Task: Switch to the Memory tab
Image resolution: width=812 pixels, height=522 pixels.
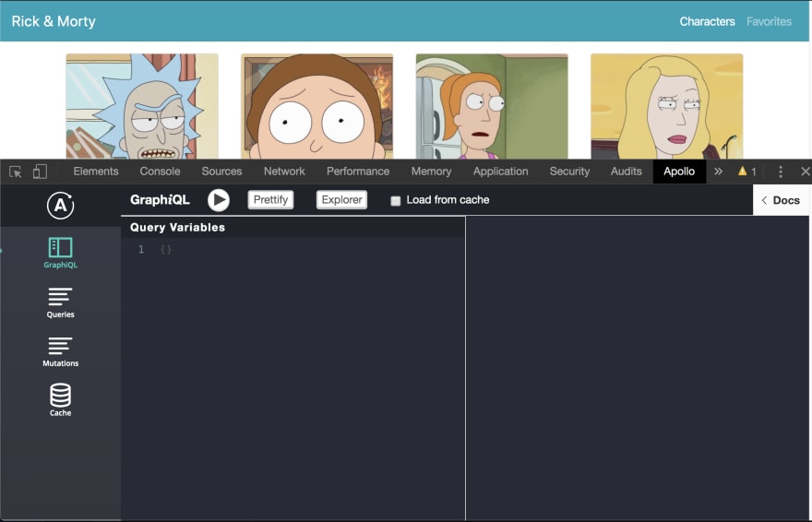Action: (x=432, y=172)
